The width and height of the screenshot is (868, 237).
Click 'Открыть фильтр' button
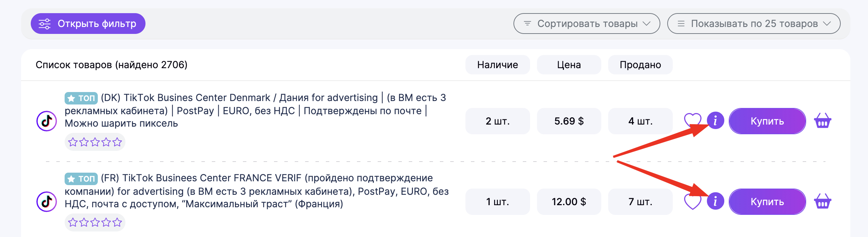coord(88,24)
